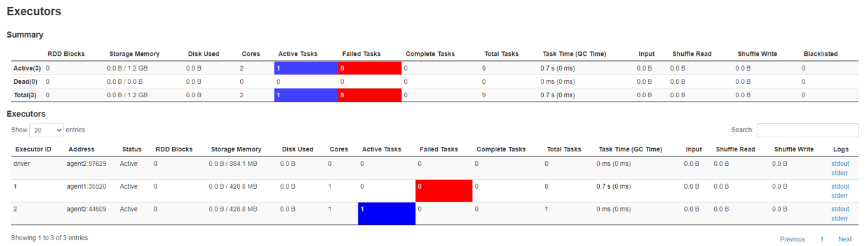Open stderr log for executor 1

click(x=839, y=196)
